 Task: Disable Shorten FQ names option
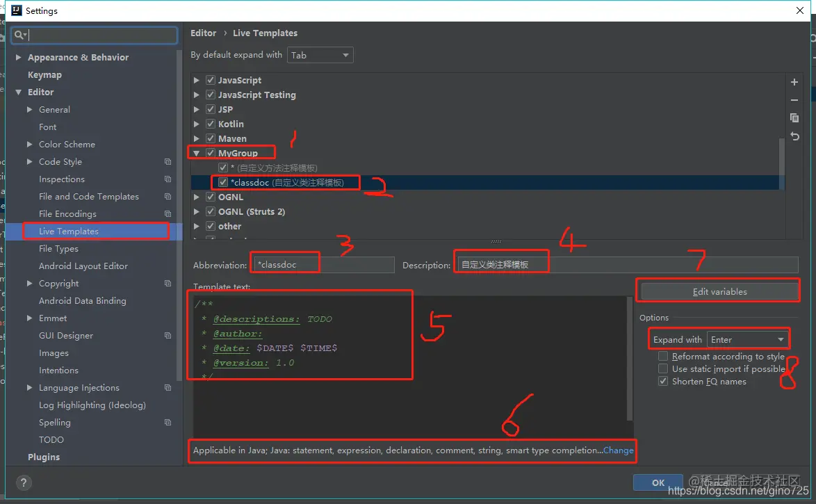pyautogui.click(x=663, y=381)
